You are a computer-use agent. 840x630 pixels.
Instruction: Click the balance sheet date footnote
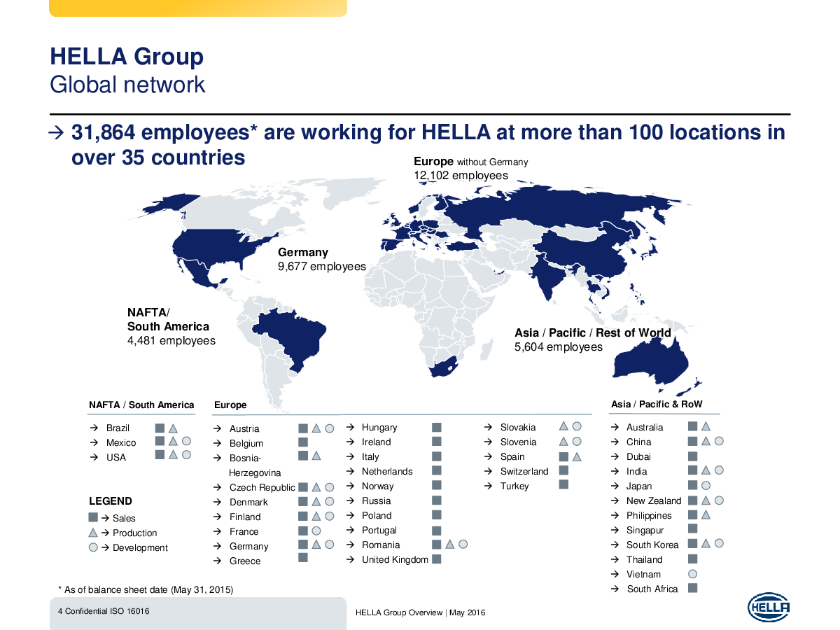point(145,589)
